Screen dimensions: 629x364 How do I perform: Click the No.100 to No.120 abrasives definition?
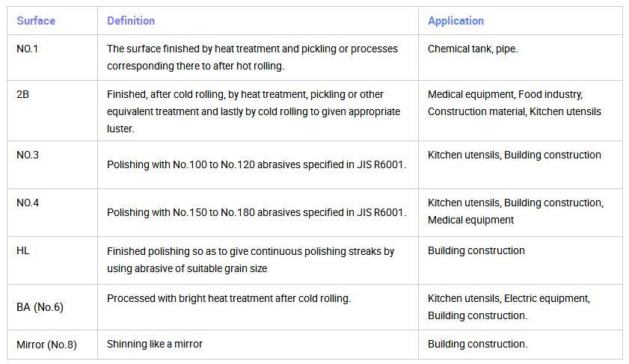(x=258, y=164)
